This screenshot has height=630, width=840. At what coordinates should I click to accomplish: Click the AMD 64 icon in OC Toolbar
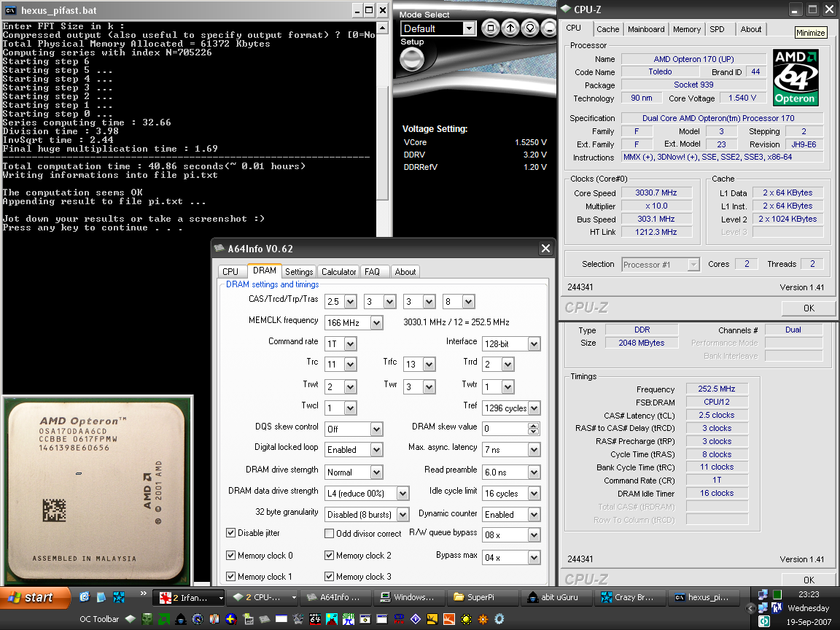point(315,619)
